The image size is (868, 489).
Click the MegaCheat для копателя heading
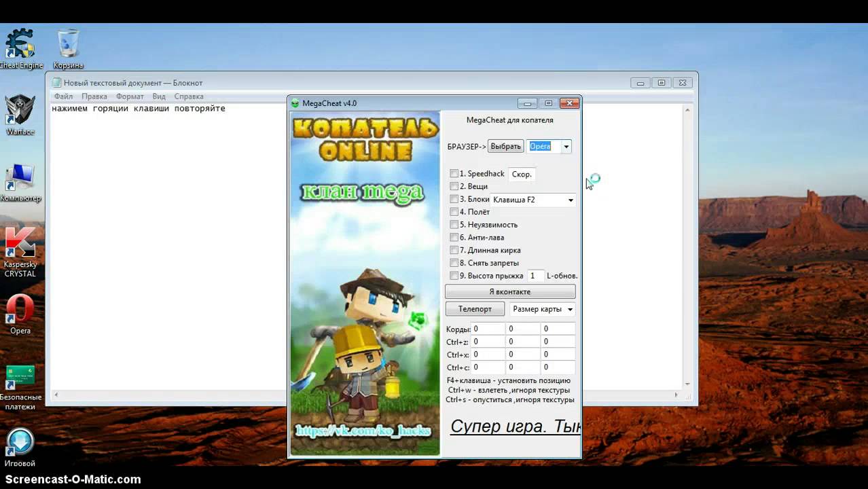[x=510, y=120]
